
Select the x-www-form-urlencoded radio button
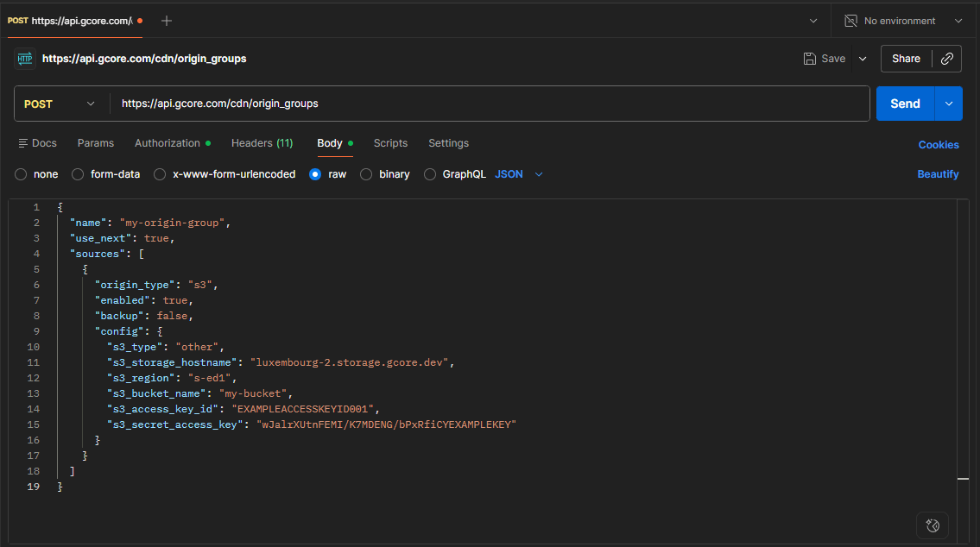tap(160, 174)
